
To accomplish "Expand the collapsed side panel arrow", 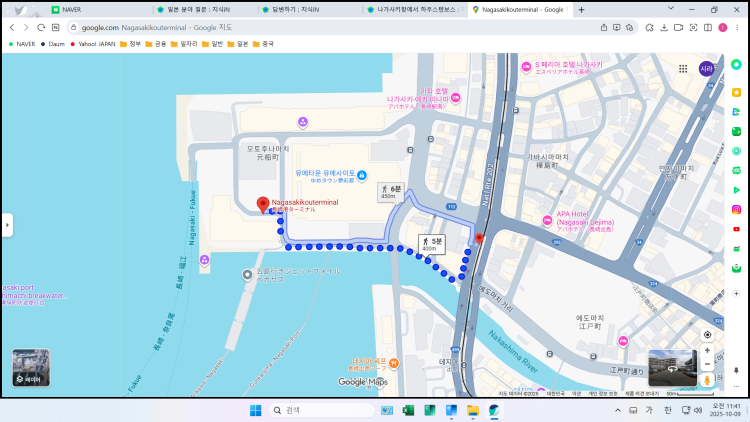I will [7, 226].
